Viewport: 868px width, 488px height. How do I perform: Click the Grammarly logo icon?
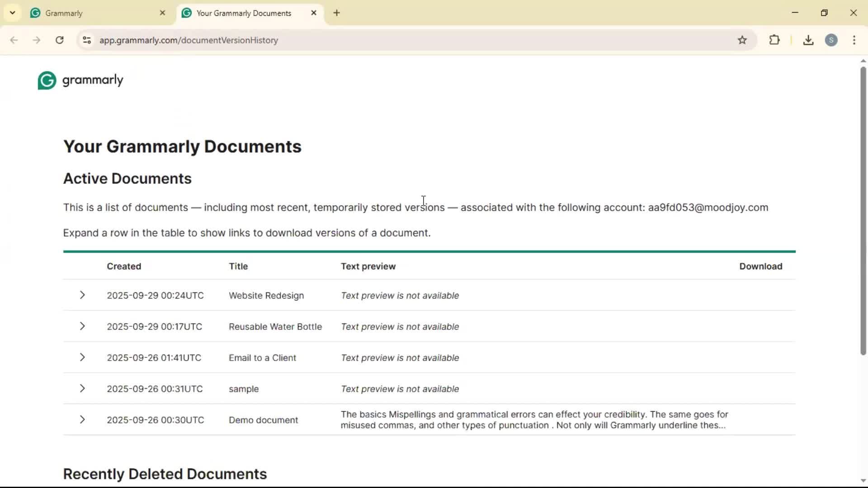pyautogui.click(x=47, y=80)
